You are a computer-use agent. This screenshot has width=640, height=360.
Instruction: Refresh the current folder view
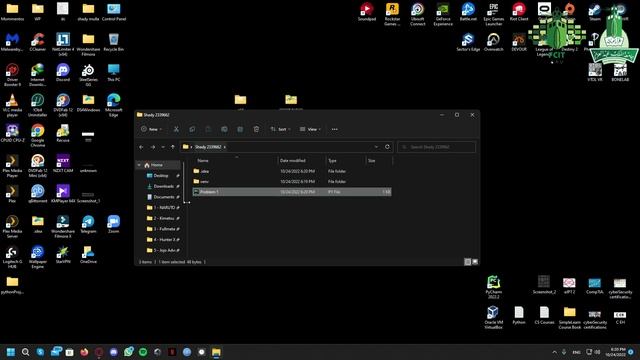[387, 147]
